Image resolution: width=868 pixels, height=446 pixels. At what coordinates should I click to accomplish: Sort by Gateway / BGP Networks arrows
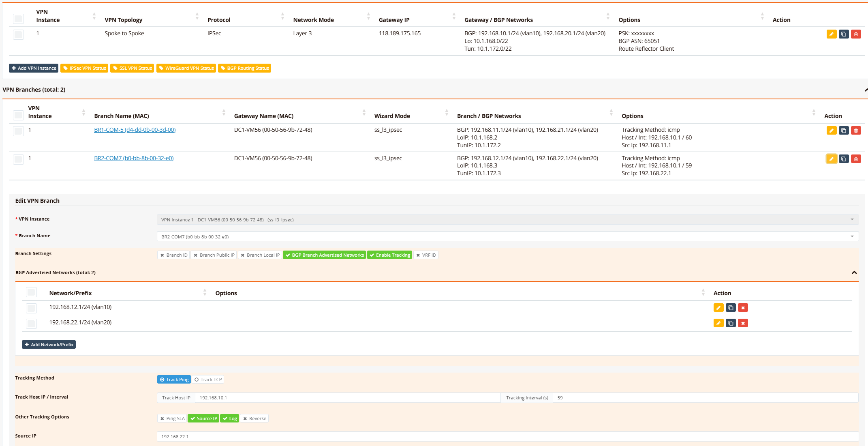click(x=608, y=16)
